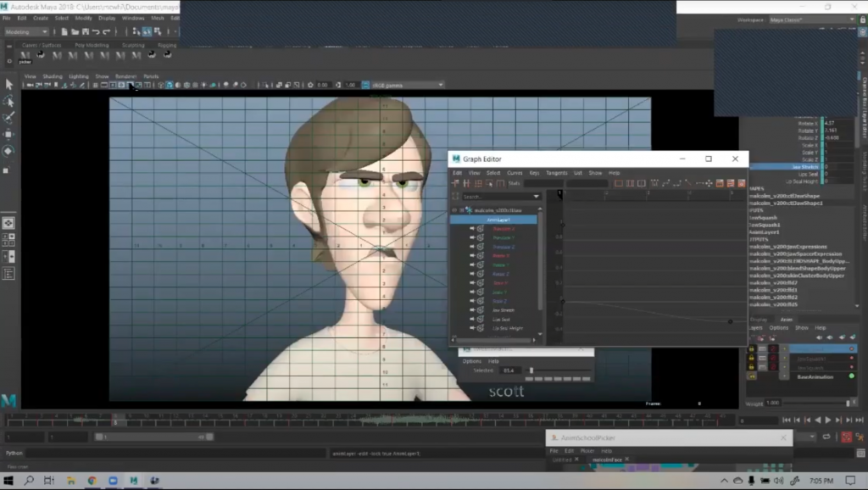The height and width of the screenshot is (490, 868).
Task: Toggle the mute icon on top anim layer
Action: click(773, 348)
